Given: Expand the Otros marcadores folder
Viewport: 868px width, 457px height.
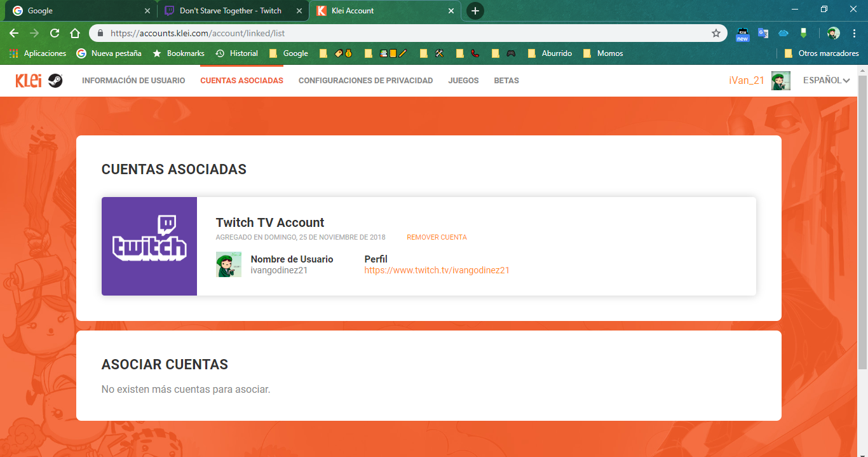Looking at the screenshot, I should 822,53.
